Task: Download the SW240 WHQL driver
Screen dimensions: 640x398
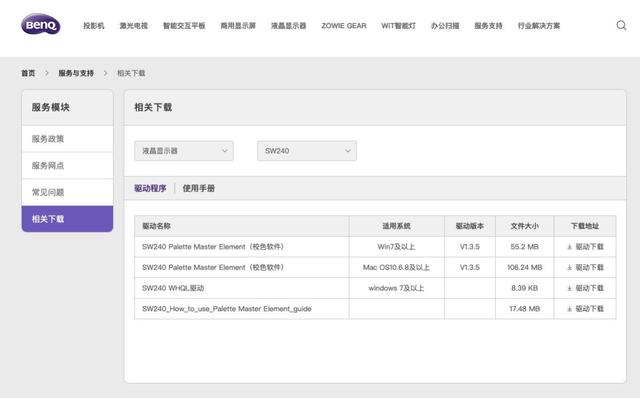Action: [585, 288]
